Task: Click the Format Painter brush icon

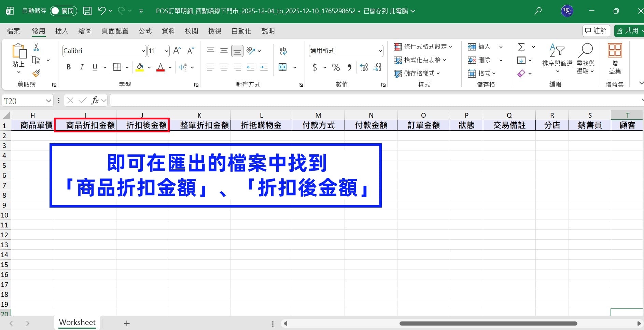Action: (x=36, y=73)
